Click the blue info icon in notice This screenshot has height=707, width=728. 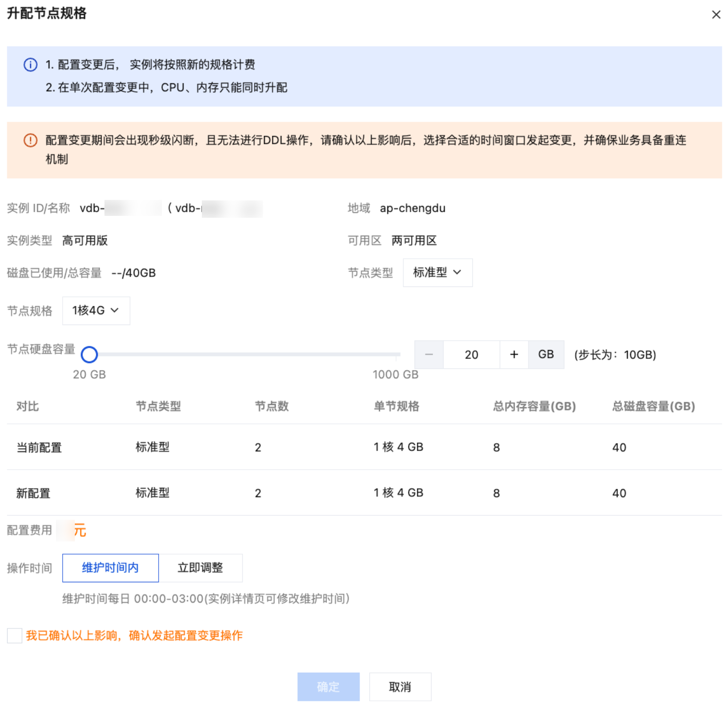[x=31, y=65]
